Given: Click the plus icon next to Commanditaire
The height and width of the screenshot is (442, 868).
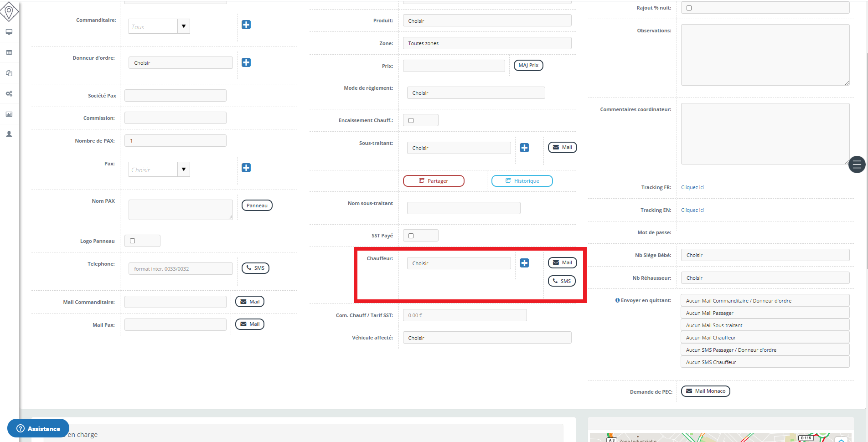Looking at the screenshot, I should tap(246, 25).
